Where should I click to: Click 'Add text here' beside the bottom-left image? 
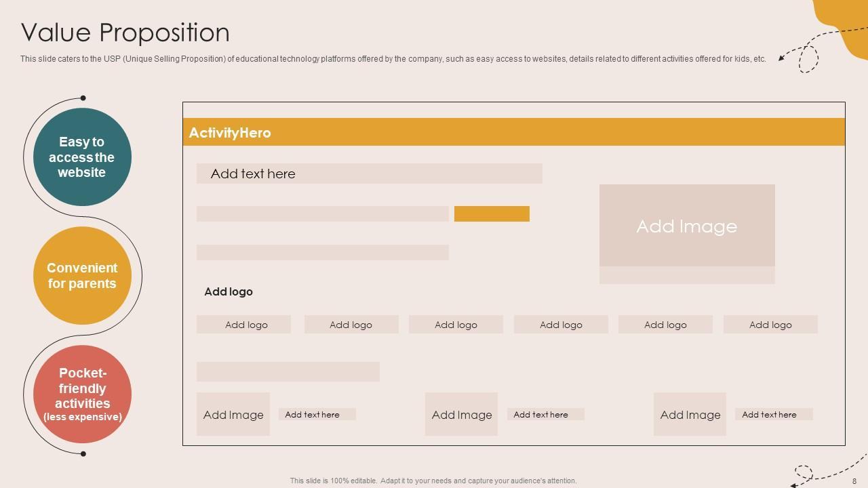point(317,414)
